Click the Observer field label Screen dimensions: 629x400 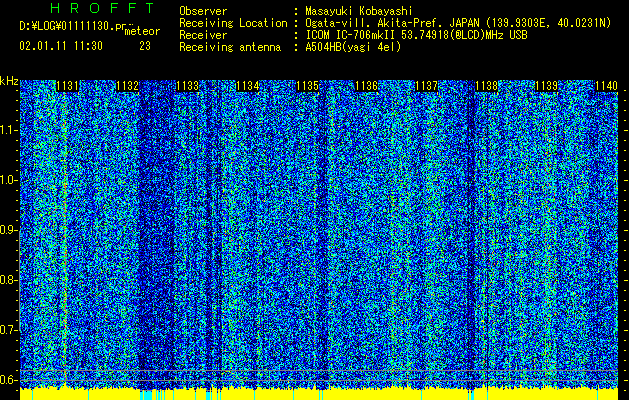[203, 11]
